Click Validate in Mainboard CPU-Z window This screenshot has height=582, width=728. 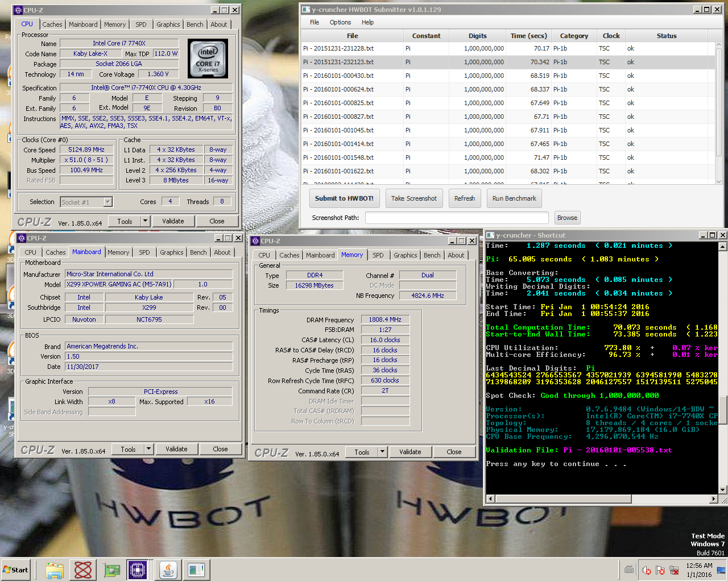(x=176, y=449)
